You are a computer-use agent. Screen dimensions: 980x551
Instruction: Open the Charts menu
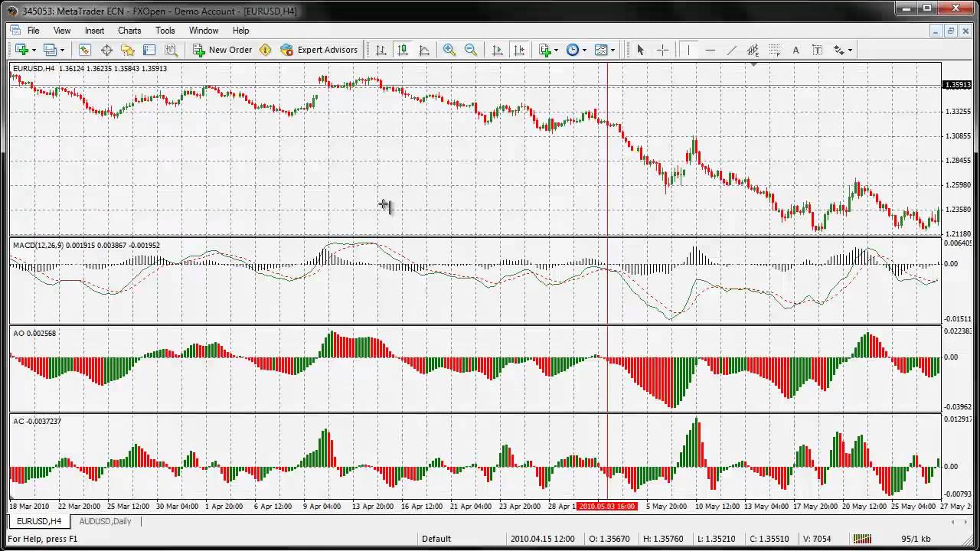click(x=129, y=31)
